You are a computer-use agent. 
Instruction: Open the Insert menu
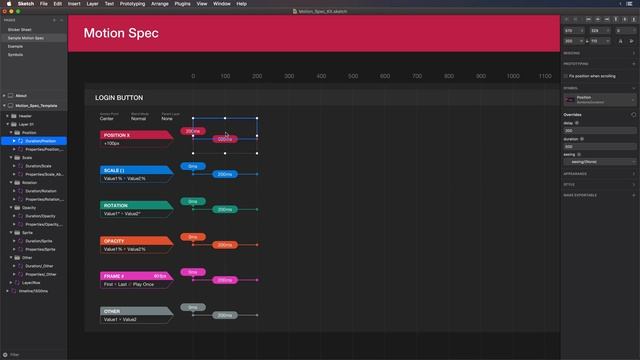(74, 4)
